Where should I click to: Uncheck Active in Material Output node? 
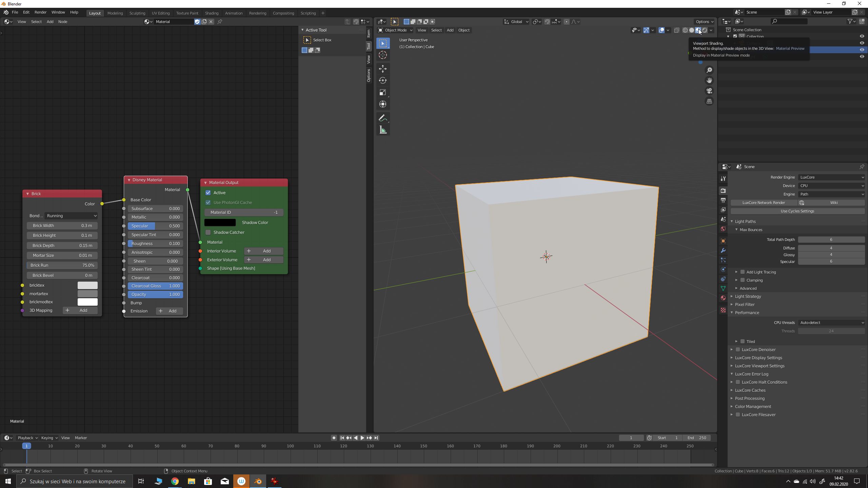[x=208, y=193]
